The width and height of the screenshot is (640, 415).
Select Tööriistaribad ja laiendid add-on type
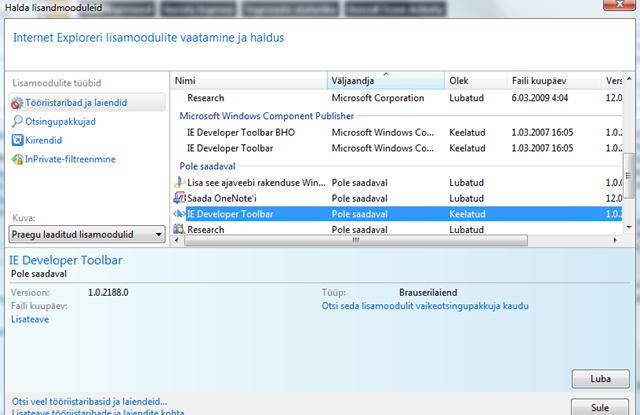pos(87,103)
